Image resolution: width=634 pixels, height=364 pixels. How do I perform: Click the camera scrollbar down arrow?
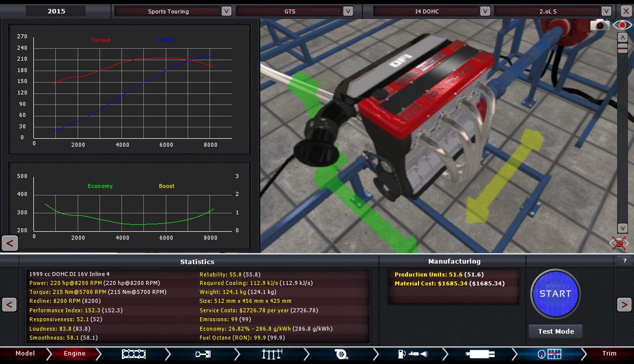click(x=622, y=228)
